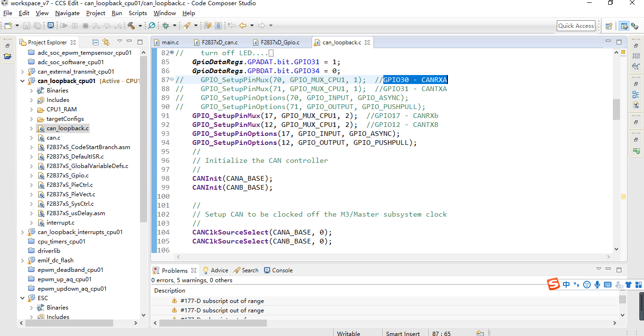Toggle Link with Editor arrows icon
644x336 pixels.
pos(106,42)
